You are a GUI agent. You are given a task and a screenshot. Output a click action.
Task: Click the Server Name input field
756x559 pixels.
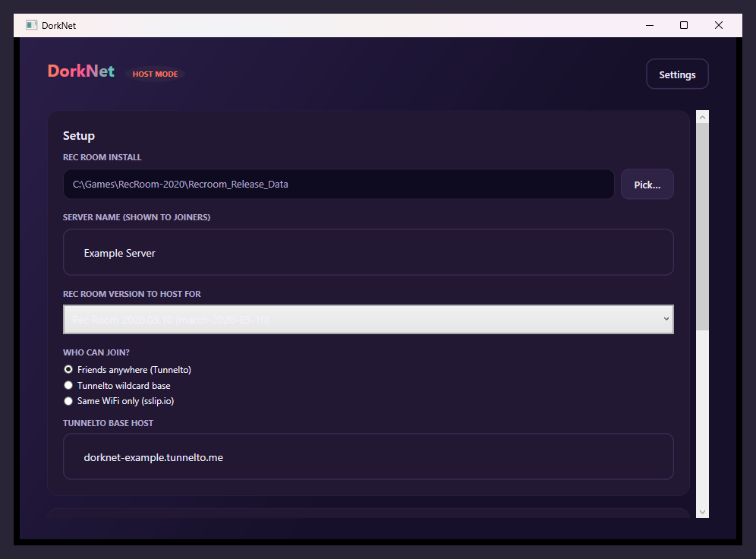tap(368, 252)
